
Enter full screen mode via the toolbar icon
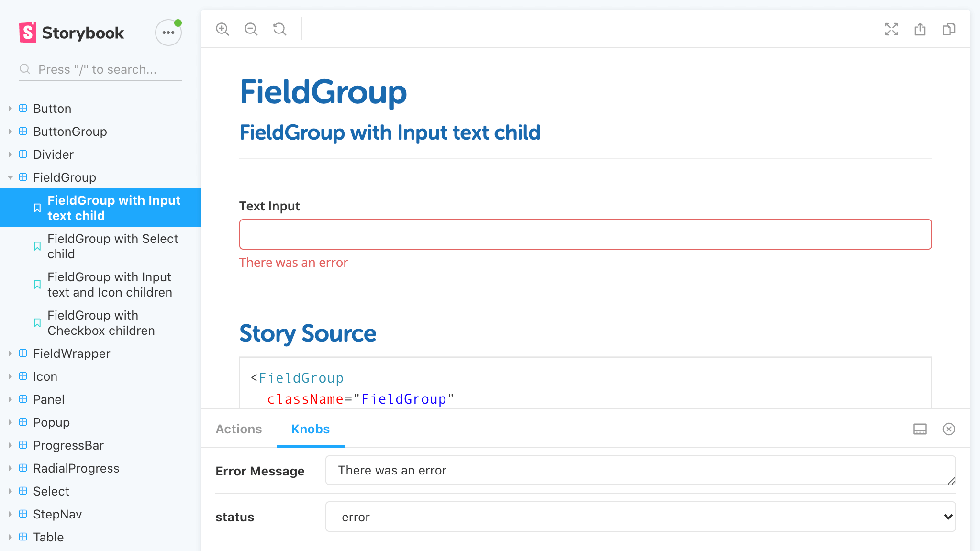click(891, 29)
